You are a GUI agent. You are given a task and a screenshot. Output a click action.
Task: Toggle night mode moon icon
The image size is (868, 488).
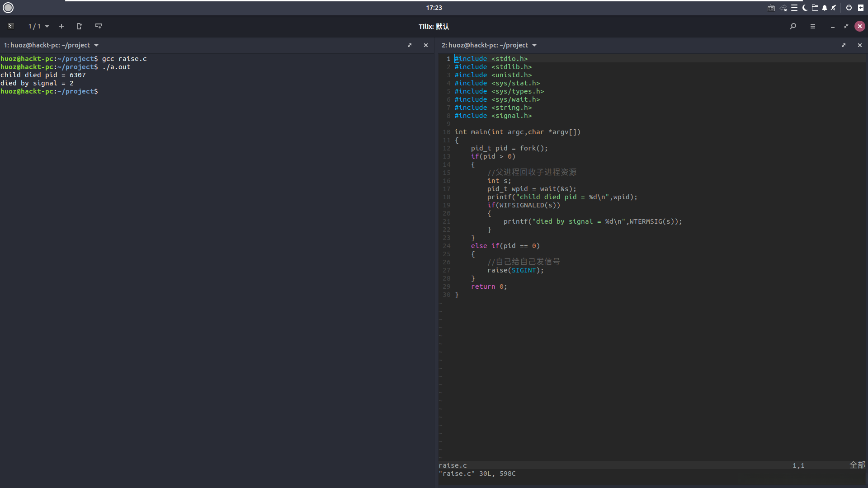pos(805,8)
